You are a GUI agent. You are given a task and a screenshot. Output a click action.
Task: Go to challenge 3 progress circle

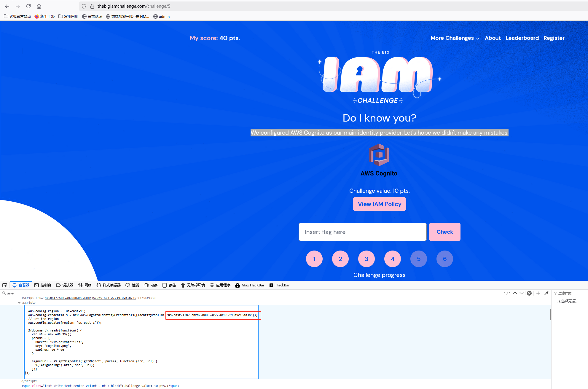(x=366, y=259)
